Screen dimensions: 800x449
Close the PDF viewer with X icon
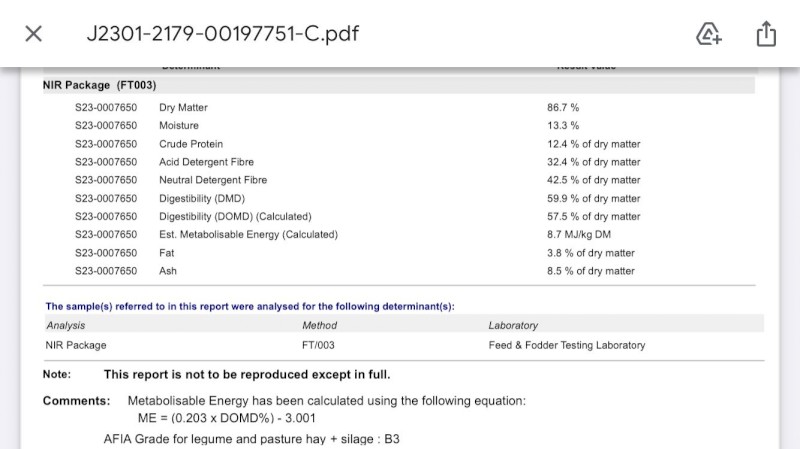pos(34,34)
